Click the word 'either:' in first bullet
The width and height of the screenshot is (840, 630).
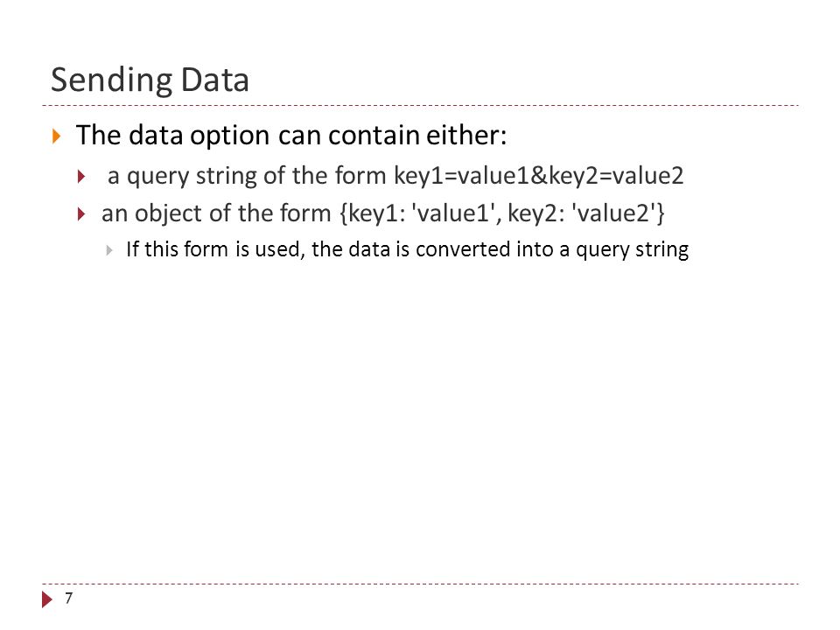[x=466, y=135]
